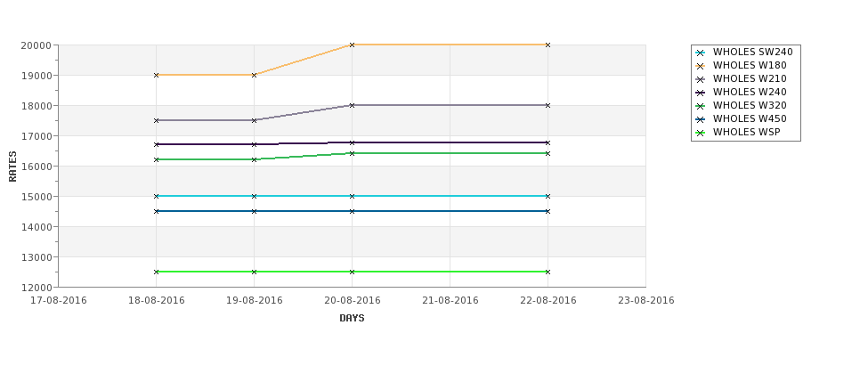Viewport: 868px width, 382px height.
Task: Click the WHOLES WSP legend label
Action: (747, 132)
